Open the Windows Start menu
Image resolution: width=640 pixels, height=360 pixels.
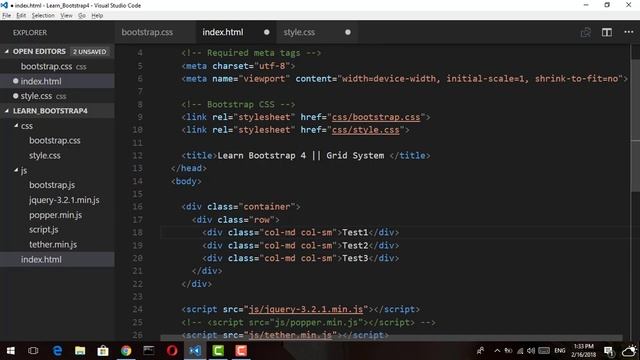[11, 351]
